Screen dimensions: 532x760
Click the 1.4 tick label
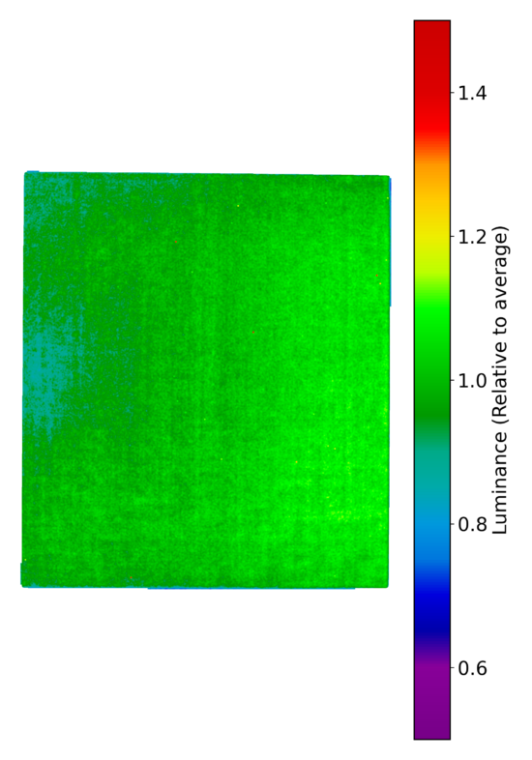(x=472, y=92)
